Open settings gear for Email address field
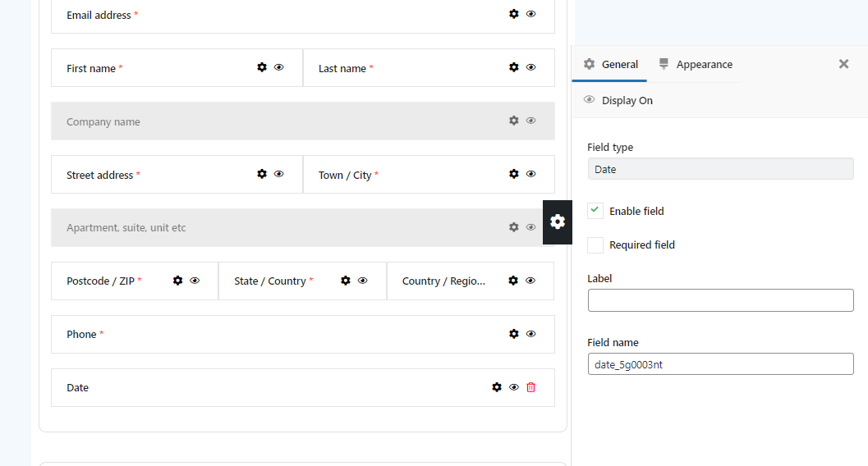Viewport: 868px width, 466px height. (514, 14)
